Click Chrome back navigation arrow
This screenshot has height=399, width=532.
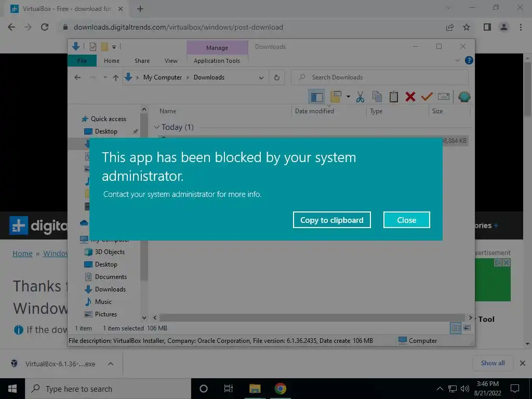tap(11, 27)
